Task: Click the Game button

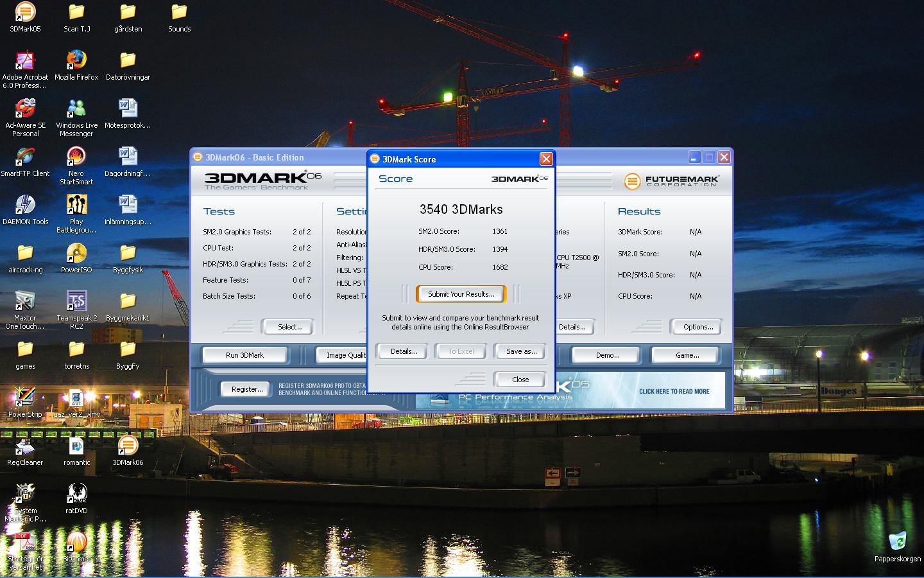Action: pos(687,355)
